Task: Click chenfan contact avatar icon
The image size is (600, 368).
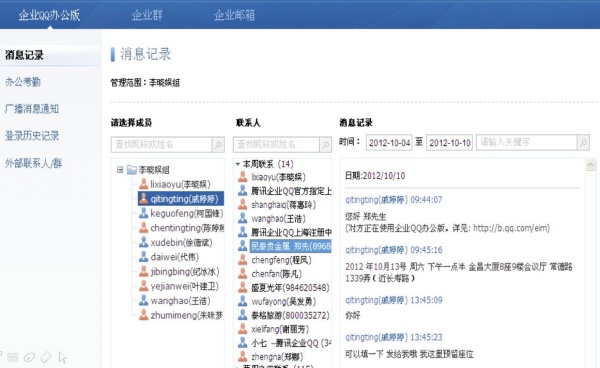Action: tap(243, 273)
